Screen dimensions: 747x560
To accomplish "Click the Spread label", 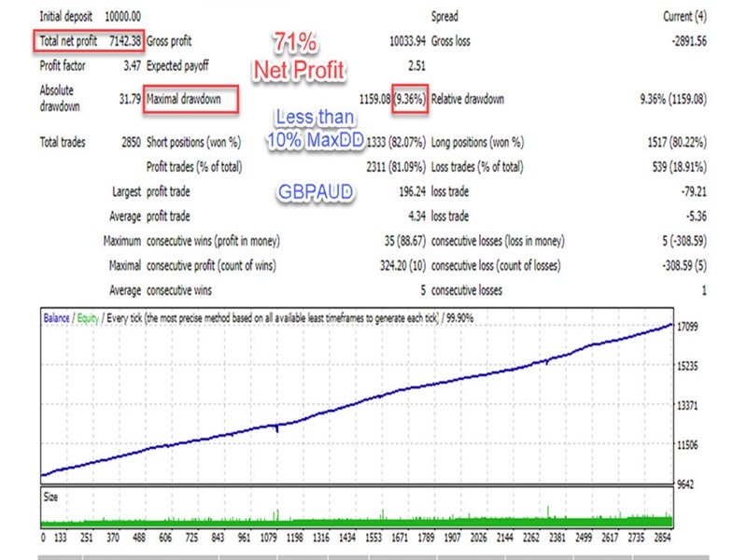I will click(x=444, y=17).
